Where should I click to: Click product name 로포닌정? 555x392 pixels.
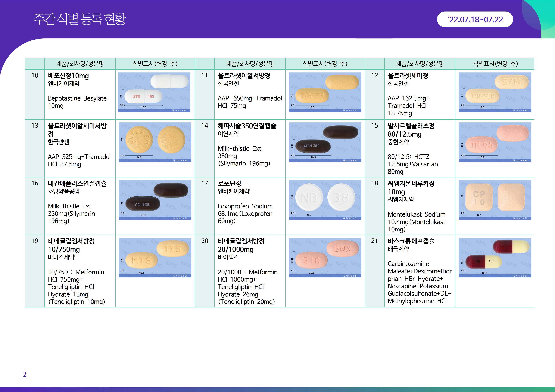(229, 183)
